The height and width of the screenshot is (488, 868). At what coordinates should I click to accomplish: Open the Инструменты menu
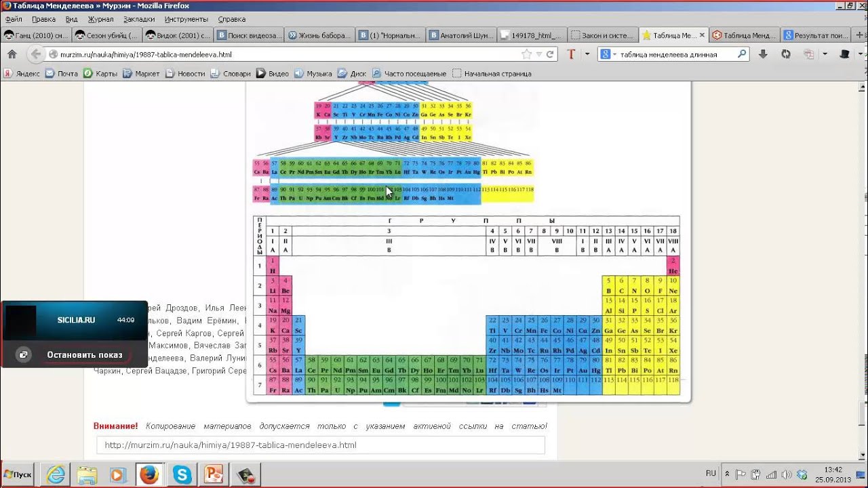click(x=186, y=19)
